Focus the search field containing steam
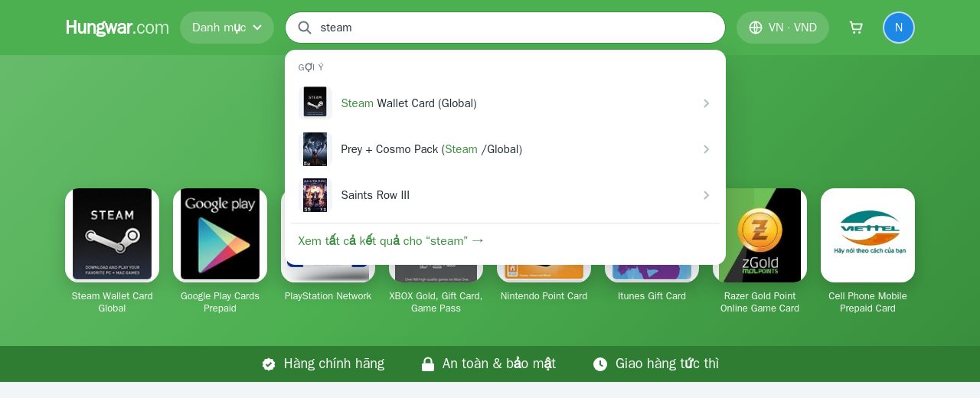This screenshot has width=980, height=398. 505,28
